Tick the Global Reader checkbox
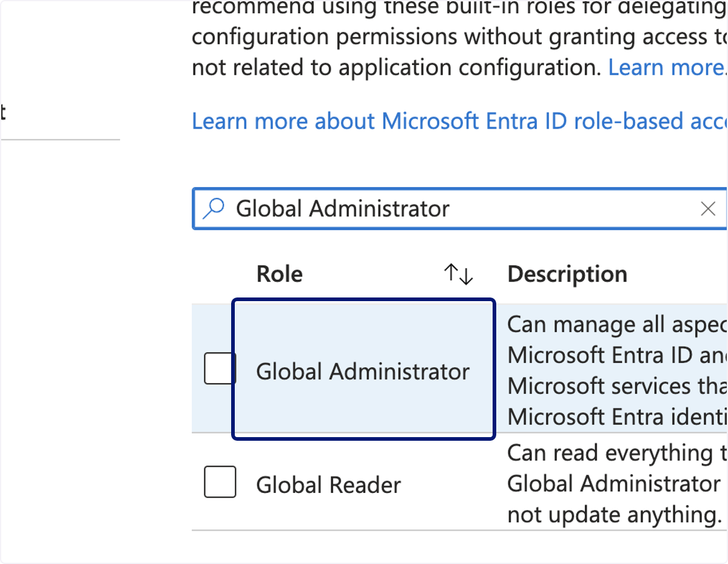This screenshot has width=728, height=564. [220, 482]
